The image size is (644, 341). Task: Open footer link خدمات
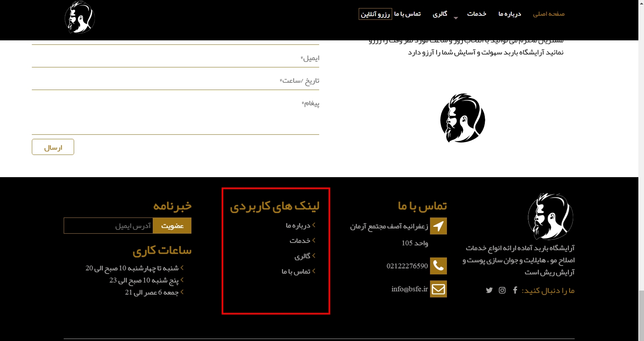click(300, 241)
